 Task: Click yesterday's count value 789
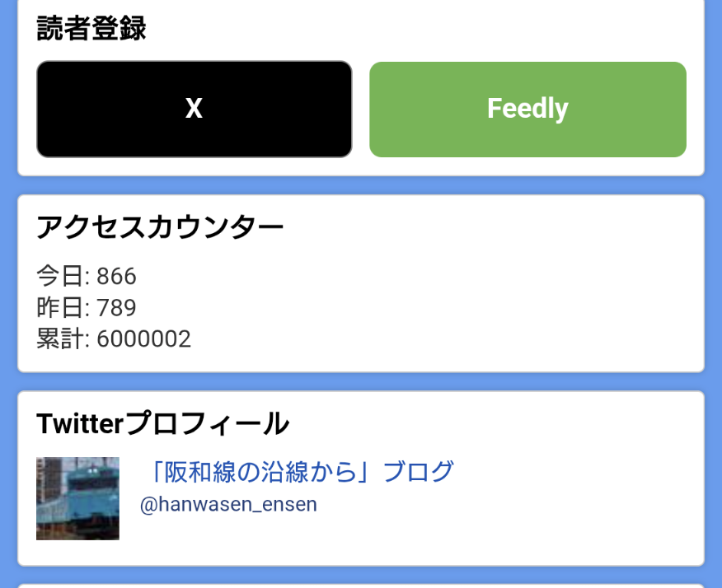point(116,307)
